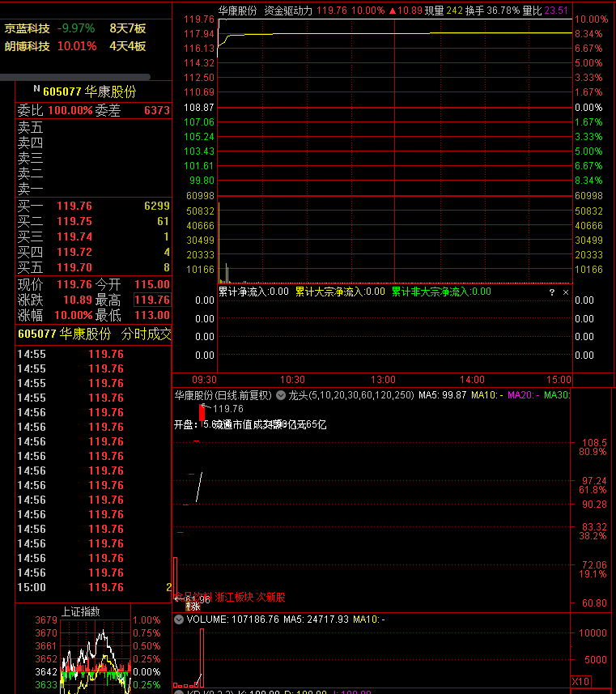Open the VOLUME indicator dropdown circle
Viewport: 616px width, 694px height.
click(x=179, y=619)
